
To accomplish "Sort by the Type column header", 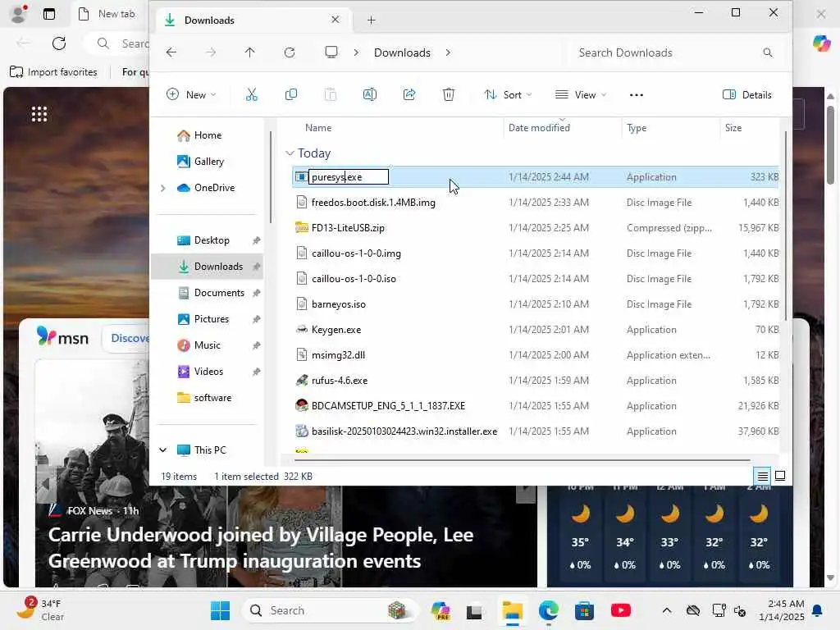I will (637, 128).
